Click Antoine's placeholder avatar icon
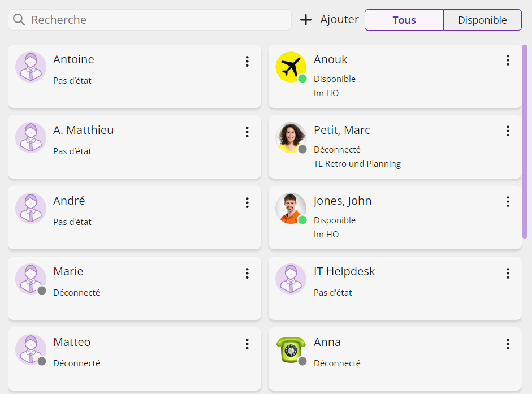The image size is (532, 394). 31,67
